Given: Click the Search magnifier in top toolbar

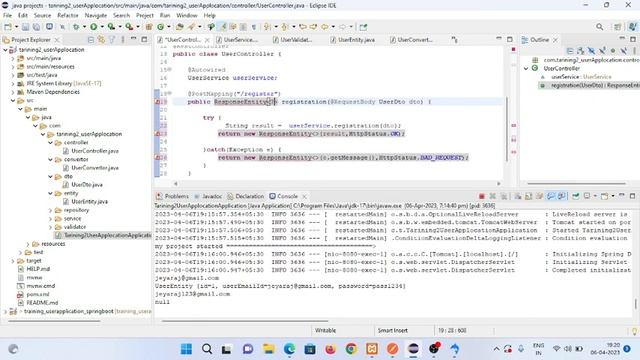Looking at the screenshot, I should [599, 27].
